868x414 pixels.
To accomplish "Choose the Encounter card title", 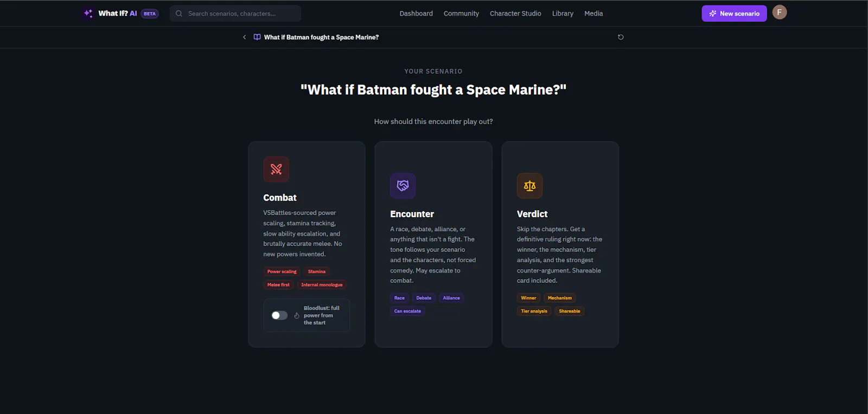I will [412, 214].
